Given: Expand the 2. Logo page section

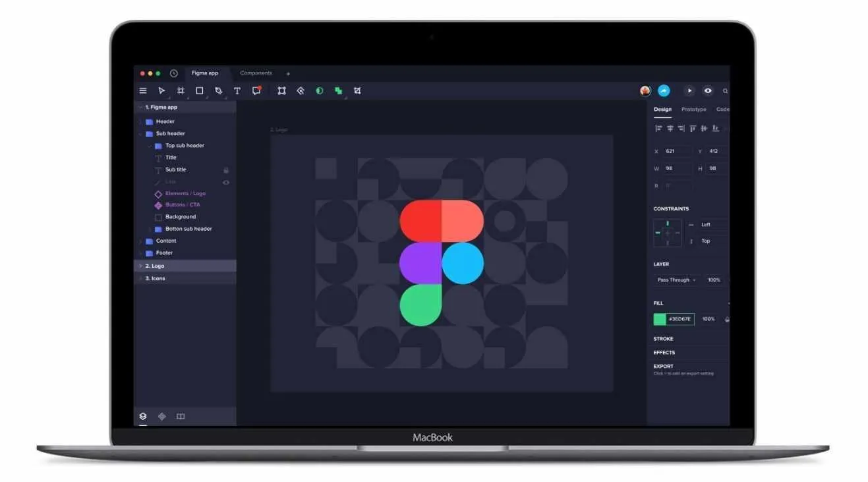Looking at the screenshot, I should point(140,266).
